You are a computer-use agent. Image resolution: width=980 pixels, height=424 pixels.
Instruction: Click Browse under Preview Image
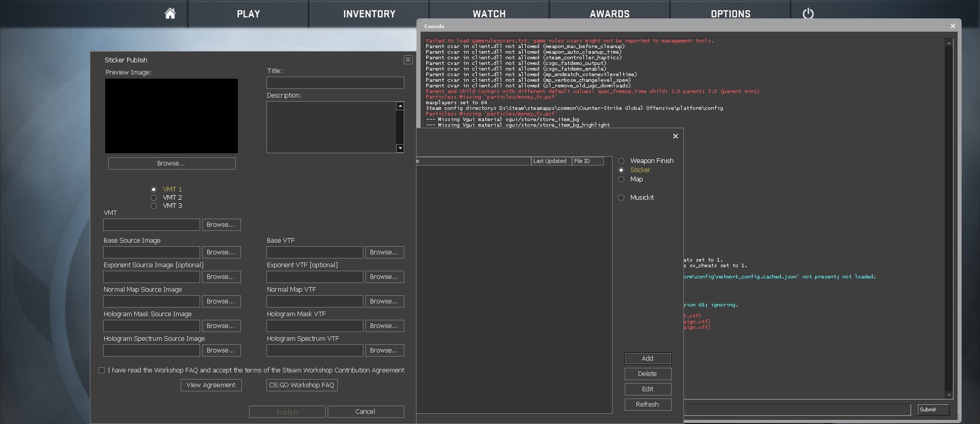tap(171, 163)
